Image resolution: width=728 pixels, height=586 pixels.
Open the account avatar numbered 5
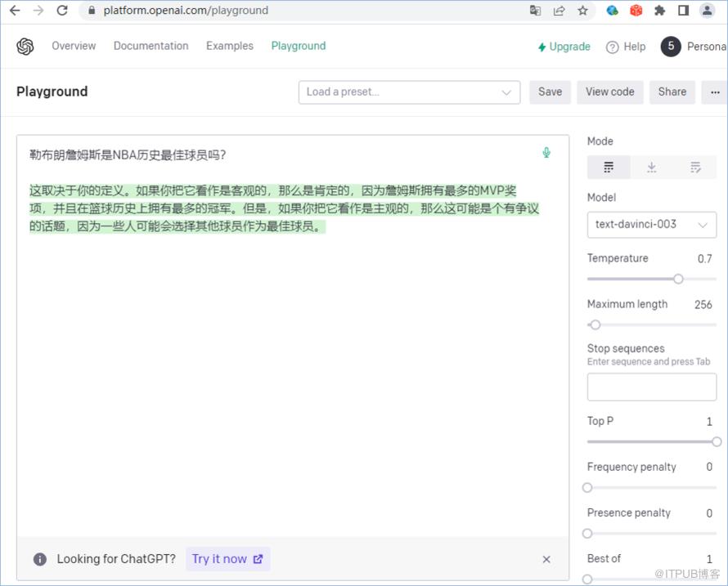[671, 47]
